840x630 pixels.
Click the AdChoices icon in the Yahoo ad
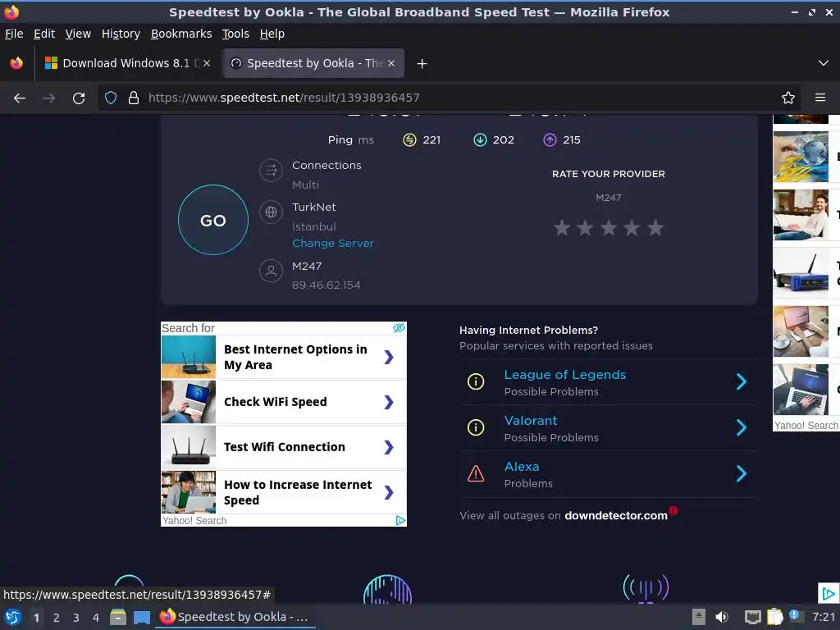400,520
